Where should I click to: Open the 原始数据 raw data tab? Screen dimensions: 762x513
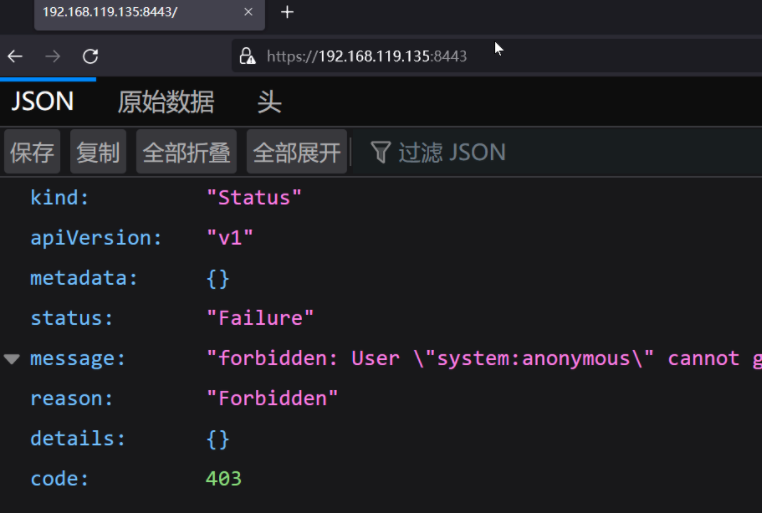[x=166, y=101]
